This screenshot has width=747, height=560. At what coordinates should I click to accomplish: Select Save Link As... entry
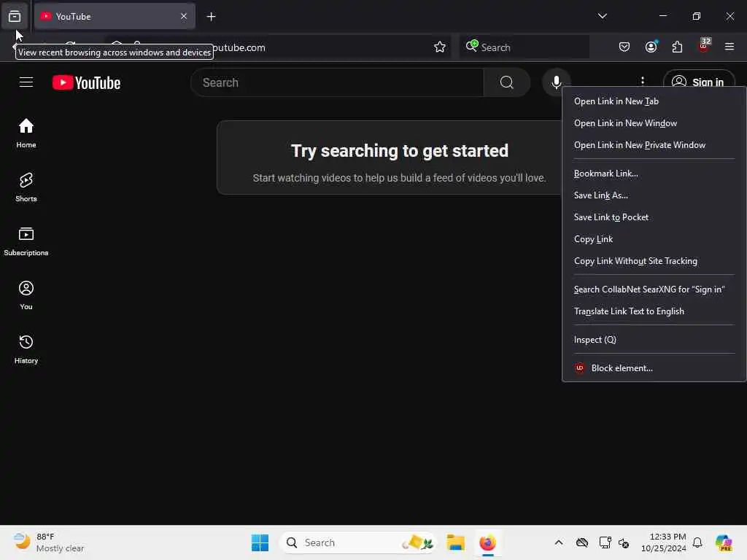tap(654, 195)
